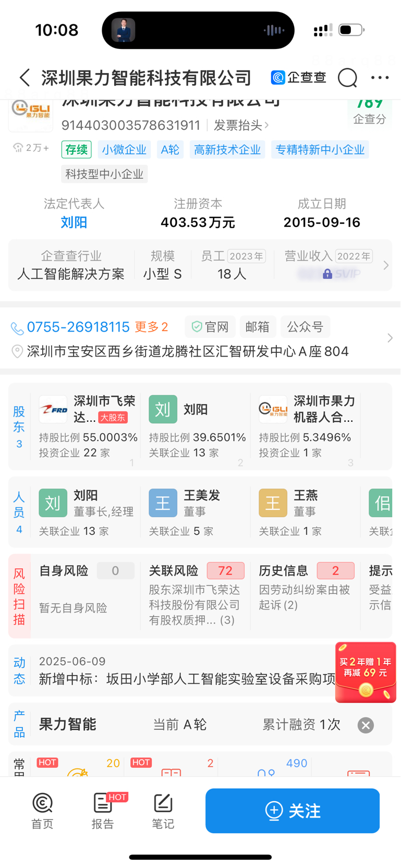The width and height of the screenshot is (401, 868).
Task: Tap the battery status icon
Action: pos(351,30)
